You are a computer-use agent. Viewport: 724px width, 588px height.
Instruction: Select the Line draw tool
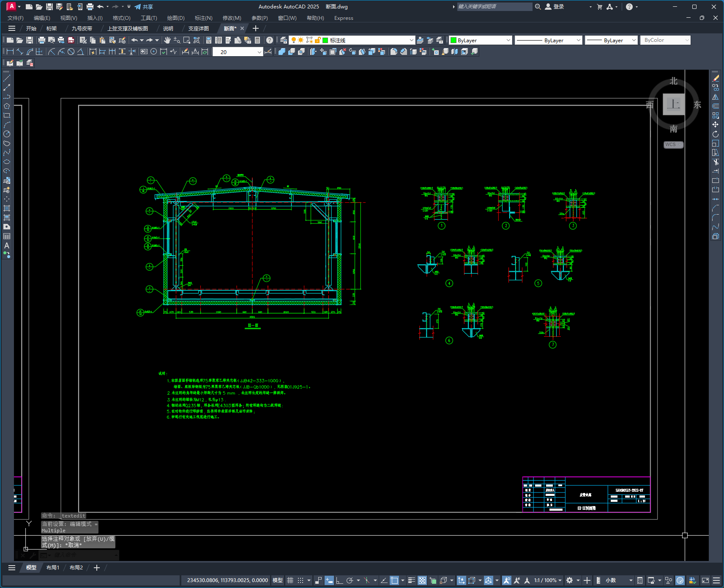(x=7, y=78)
